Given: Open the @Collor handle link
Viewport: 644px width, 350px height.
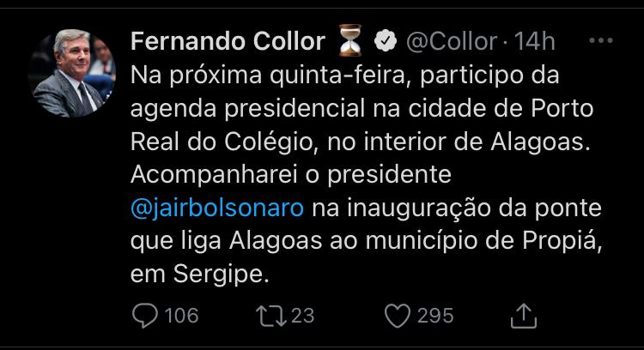Looking at the screenshot, I should click(x=451, y=41).
